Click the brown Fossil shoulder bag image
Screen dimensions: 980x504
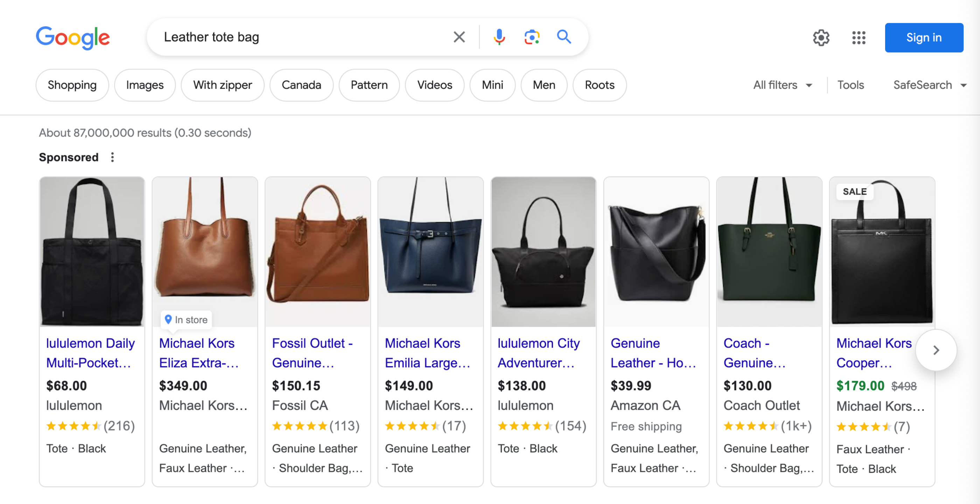(318, 251)
